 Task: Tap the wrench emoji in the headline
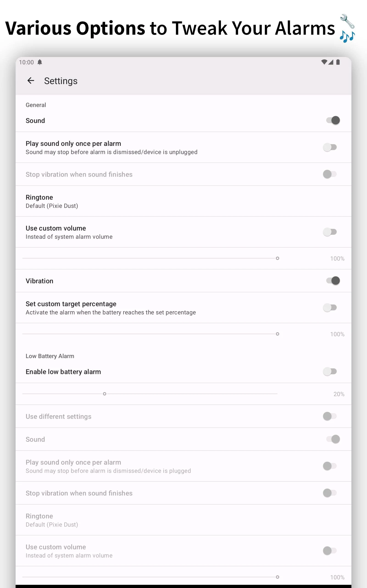pos(347,21)
